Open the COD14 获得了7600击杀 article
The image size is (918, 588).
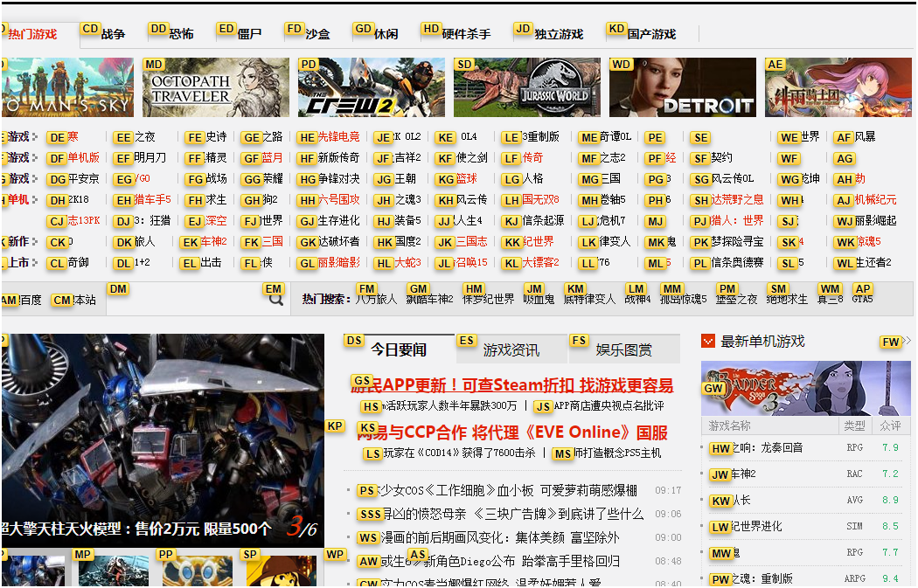449,453
